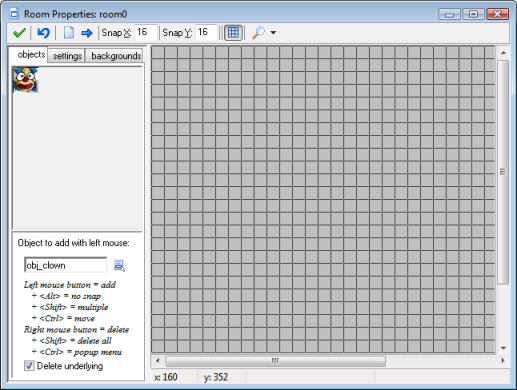
Task: Click the Snap X value field
Action: (146, 32)
